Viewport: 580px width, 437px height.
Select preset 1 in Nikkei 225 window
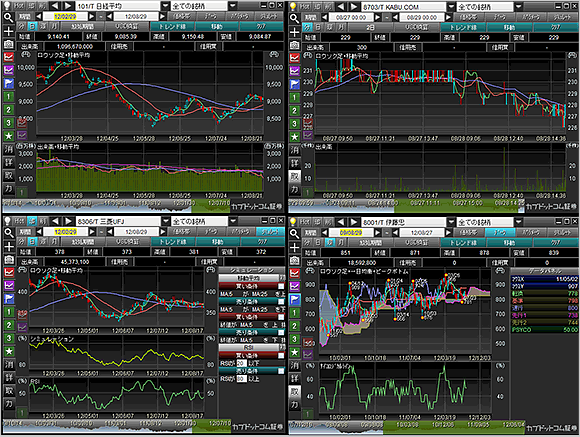pos(9,97)
